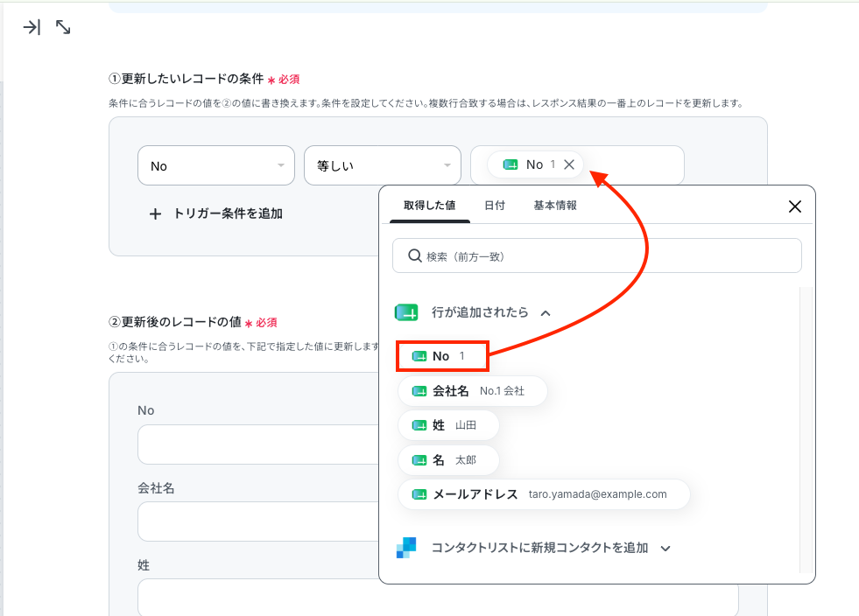
Task: Click the No 1 chip in condition field
Action: tap(535, 164)
